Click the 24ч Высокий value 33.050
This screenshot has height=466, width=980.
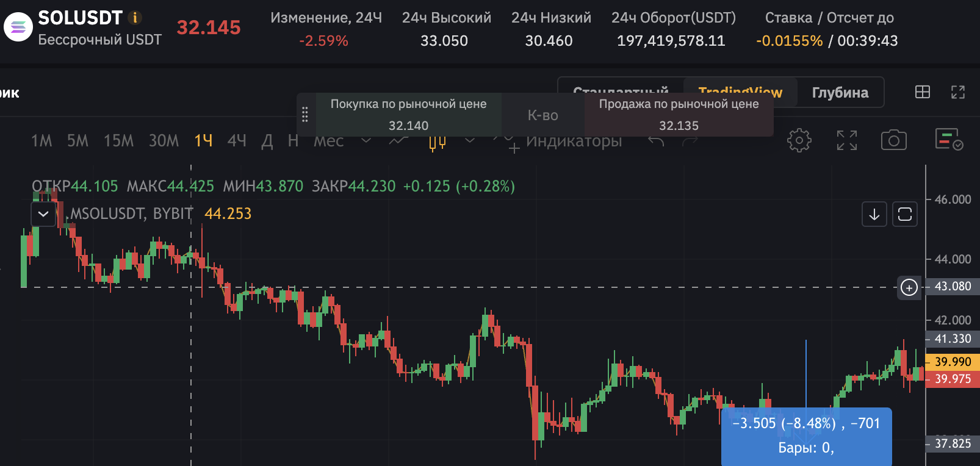click(444, 41)
